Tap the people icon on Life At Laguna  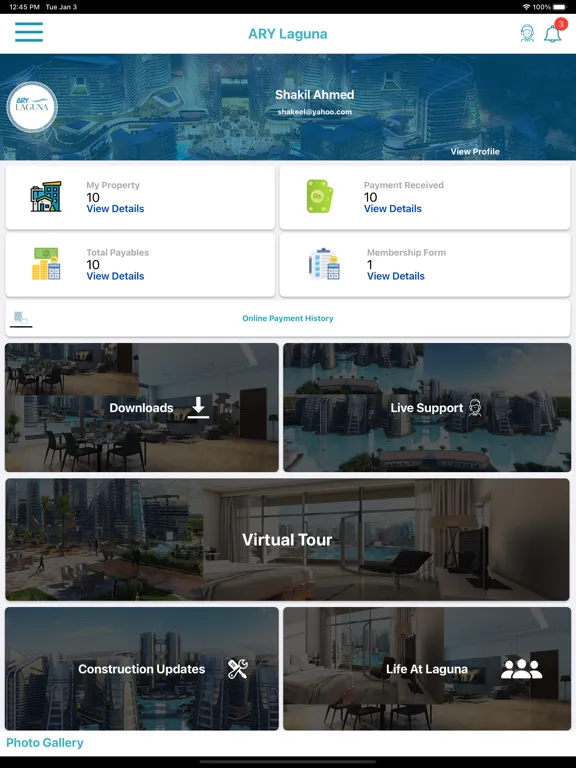click(x=521, y=669)
